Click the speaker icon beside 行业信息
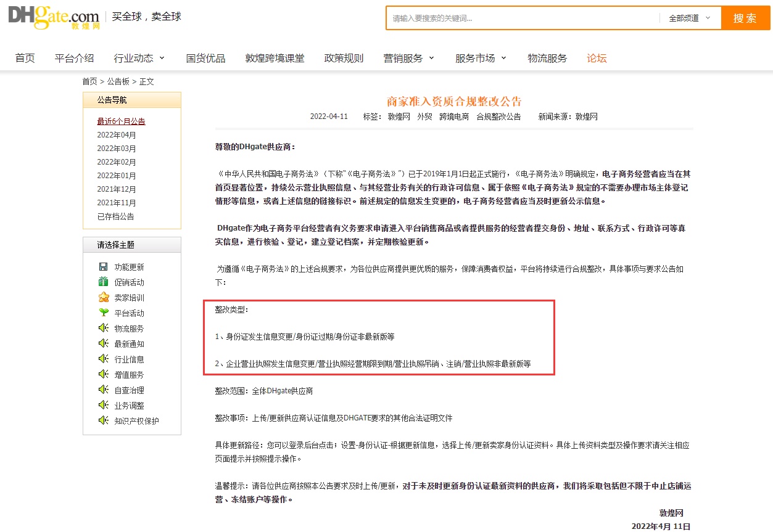Screen dimensions: 773x532 (103, 359)
